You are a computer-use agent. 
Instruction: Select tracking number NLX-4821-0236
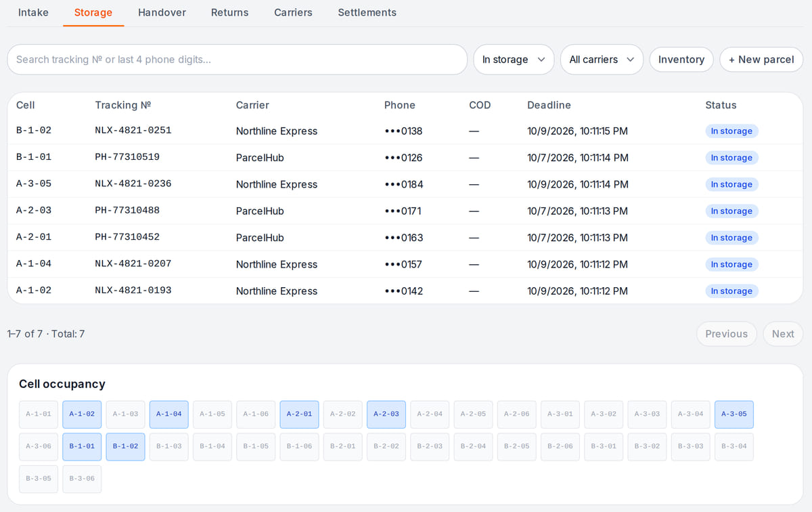[133, 184]
